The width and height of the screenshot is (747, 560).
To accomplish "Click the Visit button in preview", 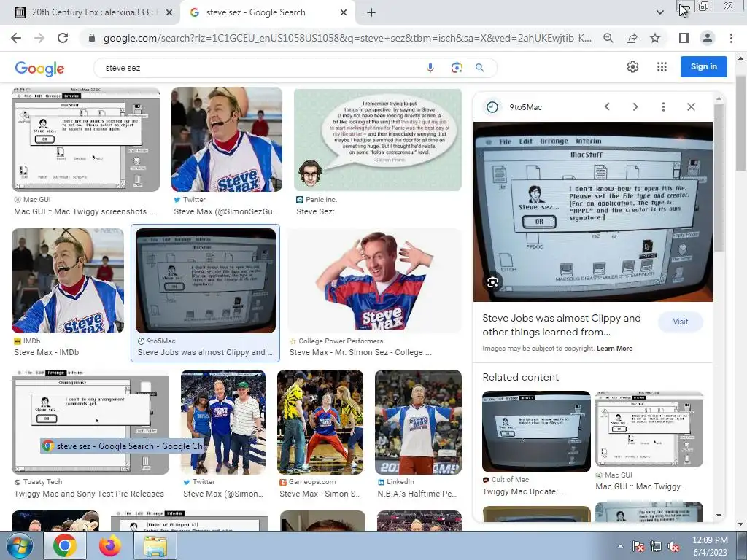I will [681, 322].
